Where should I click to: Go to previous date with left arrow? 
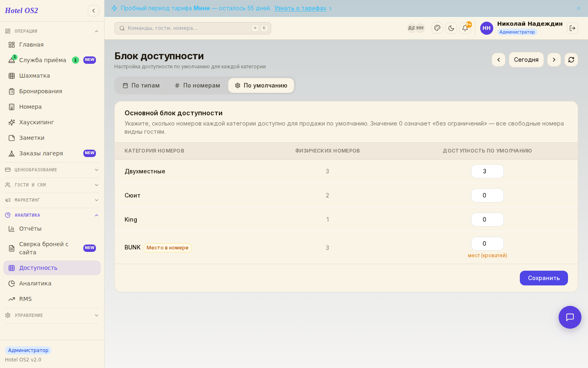point(499,60)
